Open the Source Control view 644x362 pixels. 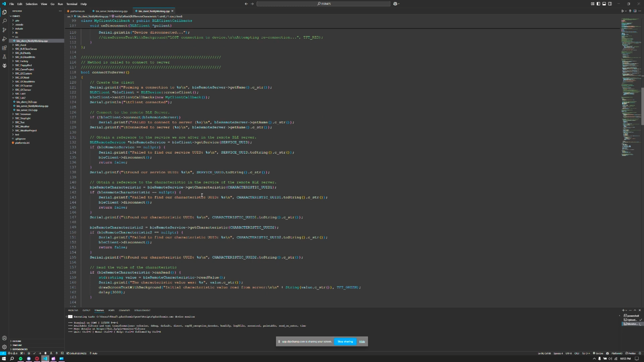(x=4, y=30)
